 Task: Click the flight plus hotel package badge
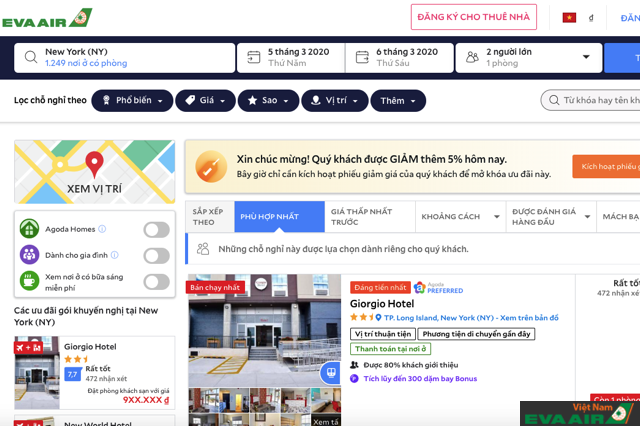tap(29, 348)
